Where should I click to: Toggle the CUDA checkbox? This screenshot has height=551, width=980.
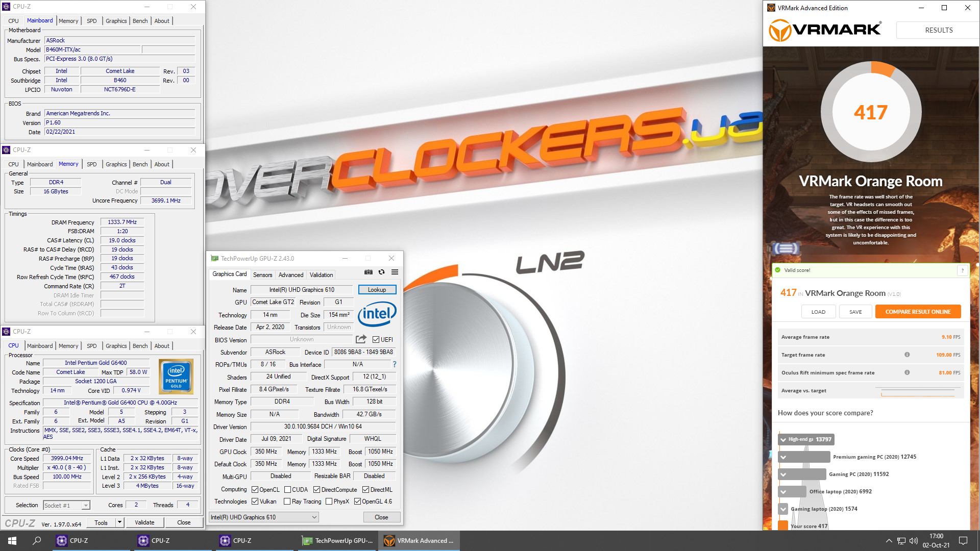287,489
